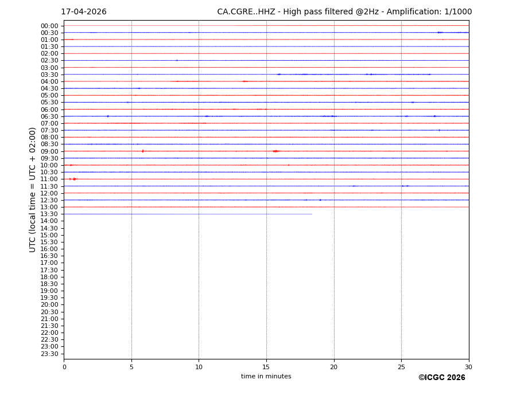Select the 18:00 label on the y-axis
Viewport: 532px width, 399px height.
(49, 277)
